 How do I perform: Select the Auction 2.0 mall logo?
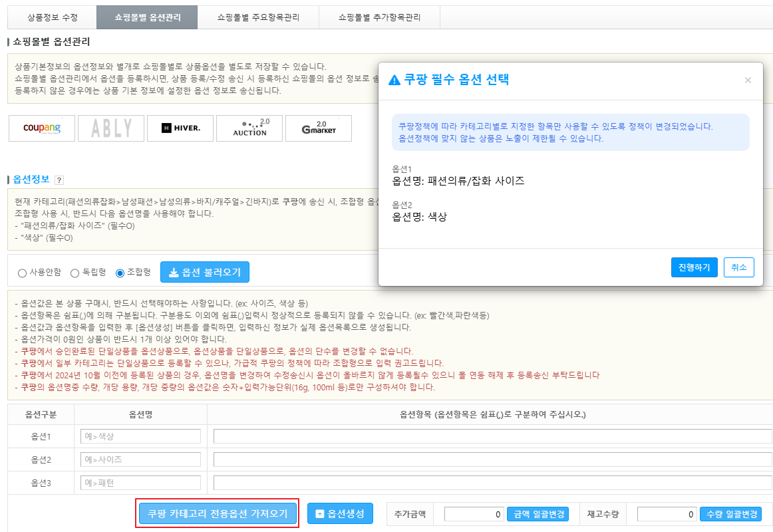tap(249, 128)
